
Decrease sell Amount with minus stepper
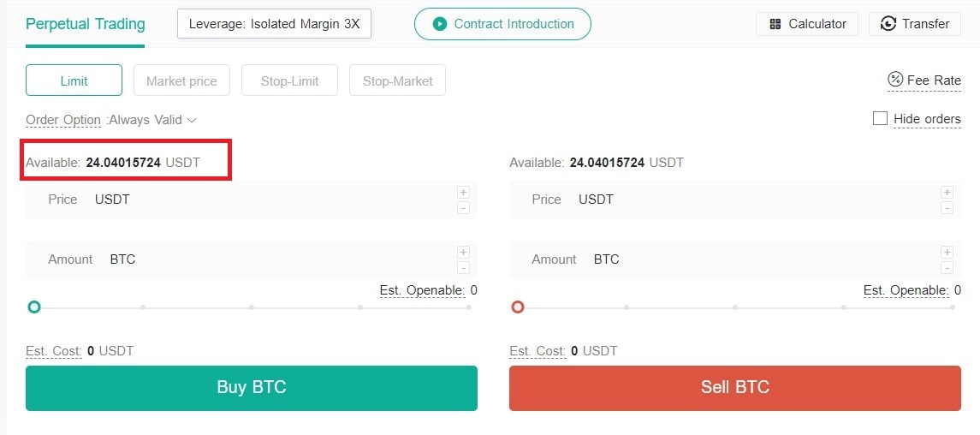(x=947, y=268)
